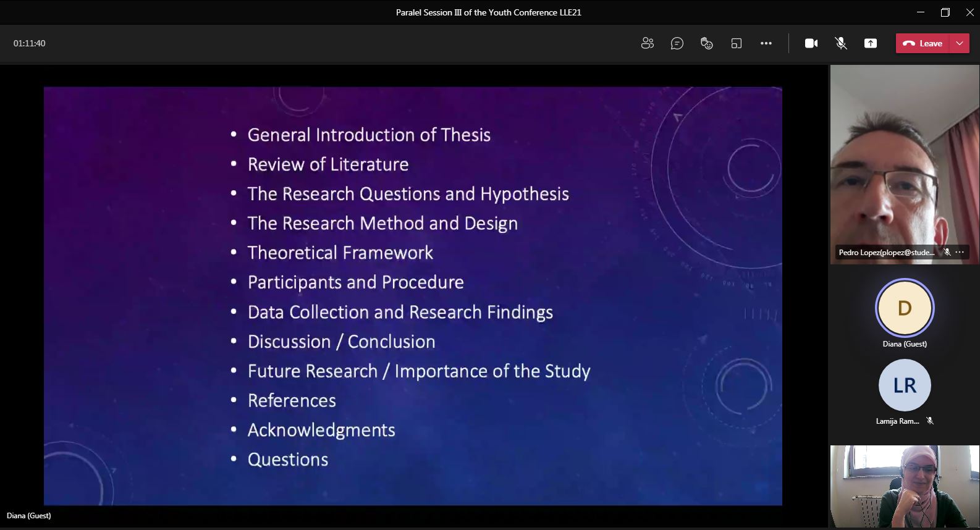Image resolution: width=980 pixels, height=530 pixels.
Task: Open more options on Pedro Lopez's tile
Action: (960, 252)
